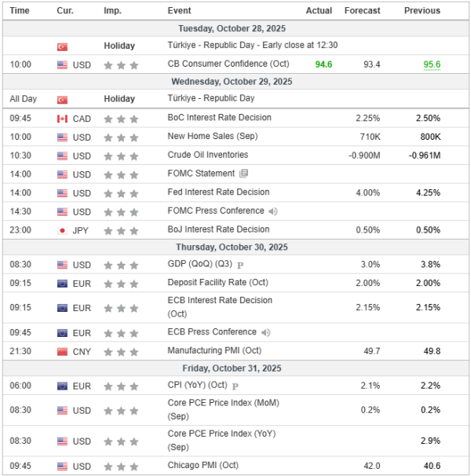471x476 pixels.
Task: Click the Actual column header
Action: pyautogui.click(x=319, y=10)
